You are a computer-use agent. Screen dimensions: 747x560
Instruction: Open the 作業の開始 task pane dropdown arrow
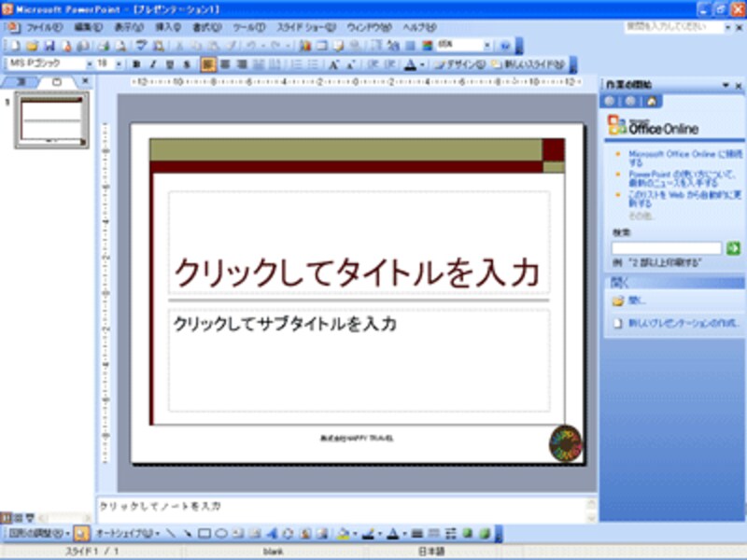[726, 85]
